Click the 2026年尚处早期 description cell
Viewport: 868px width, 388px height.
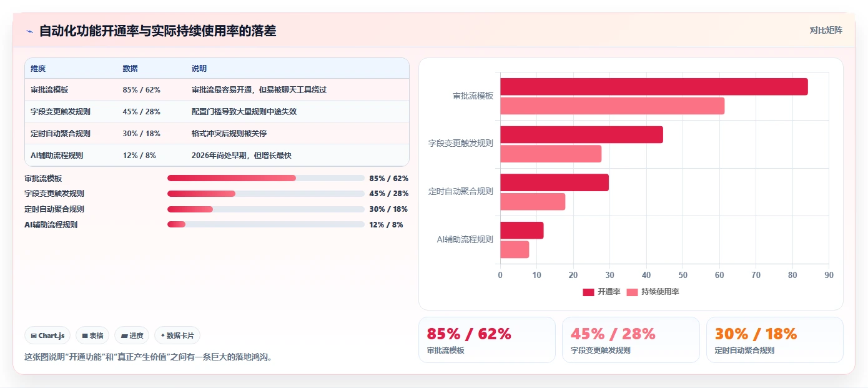pyautogui.click(x=242, y=156)
